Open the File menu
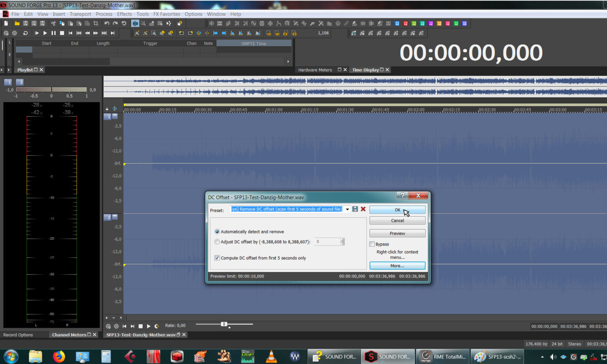This screenshot has width=607, height=364. (15, 14)
